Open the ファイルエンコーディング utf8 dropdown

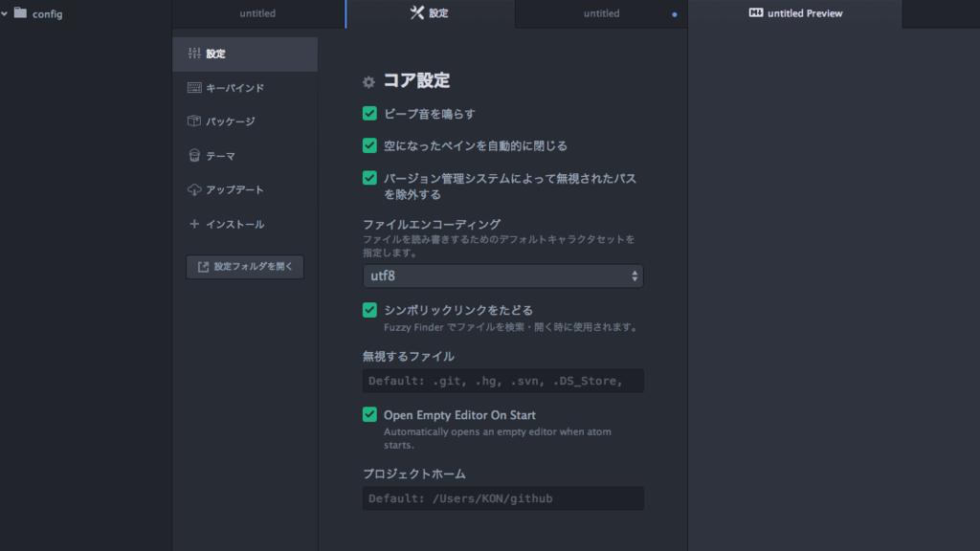tap(502, 275)
